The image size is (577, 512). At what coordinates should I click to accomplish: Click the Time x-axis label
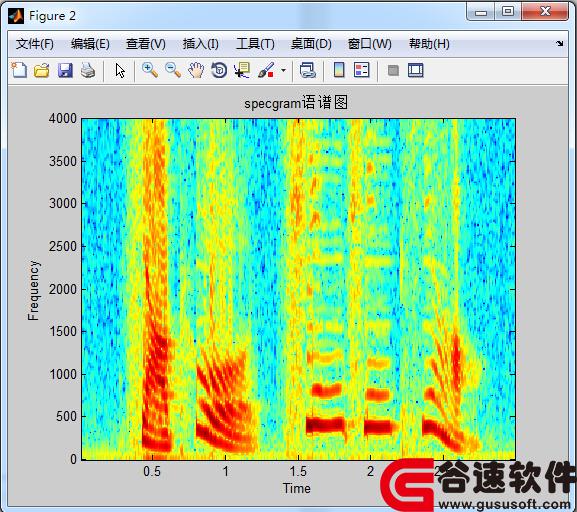tap(297, 488)
